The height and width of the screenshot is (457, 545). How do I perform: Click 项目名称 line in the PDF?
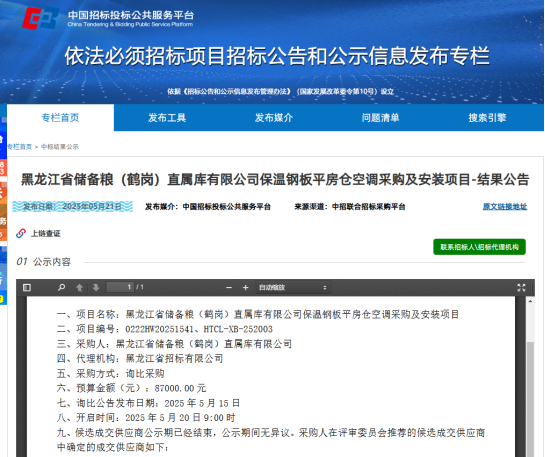(x=258, y=315)
